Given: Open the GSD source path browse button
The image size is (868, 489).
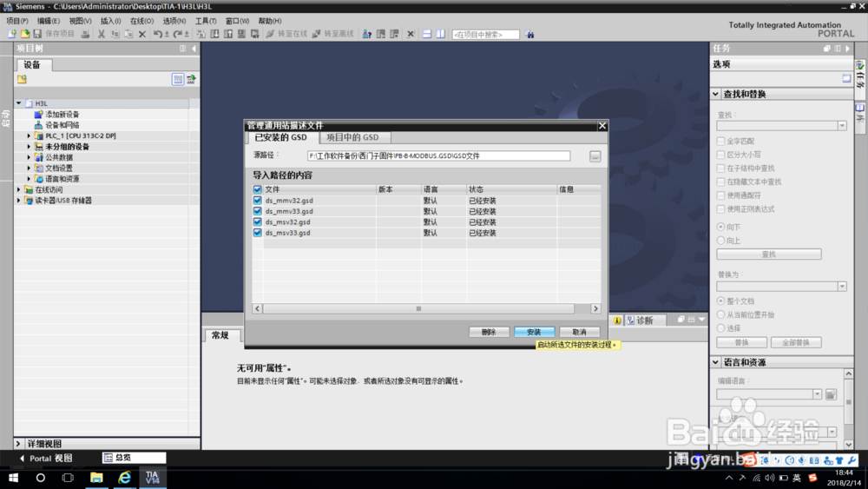Looking at the screenshot, I should [595, 156].
